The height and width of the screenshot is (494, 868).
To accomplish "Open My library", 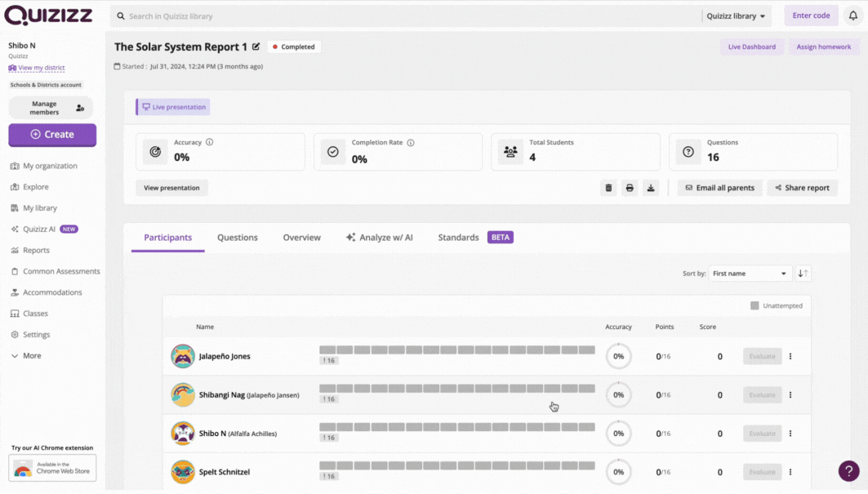I will tap(33, 208).
